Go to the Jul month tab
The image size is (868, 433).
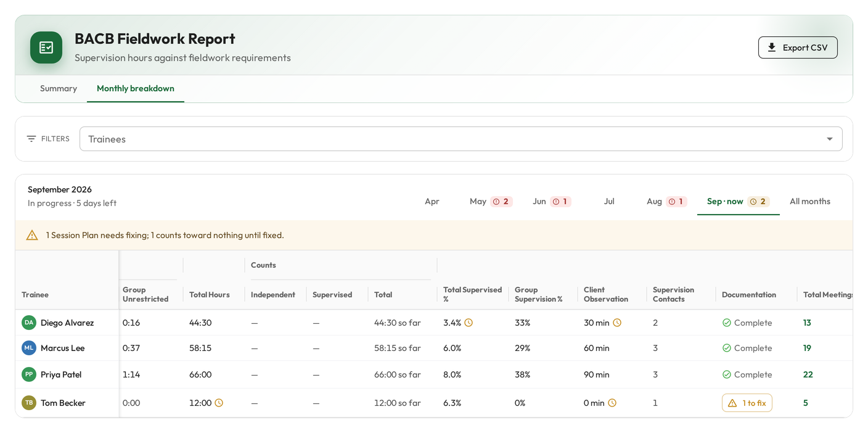pos(609,202)
